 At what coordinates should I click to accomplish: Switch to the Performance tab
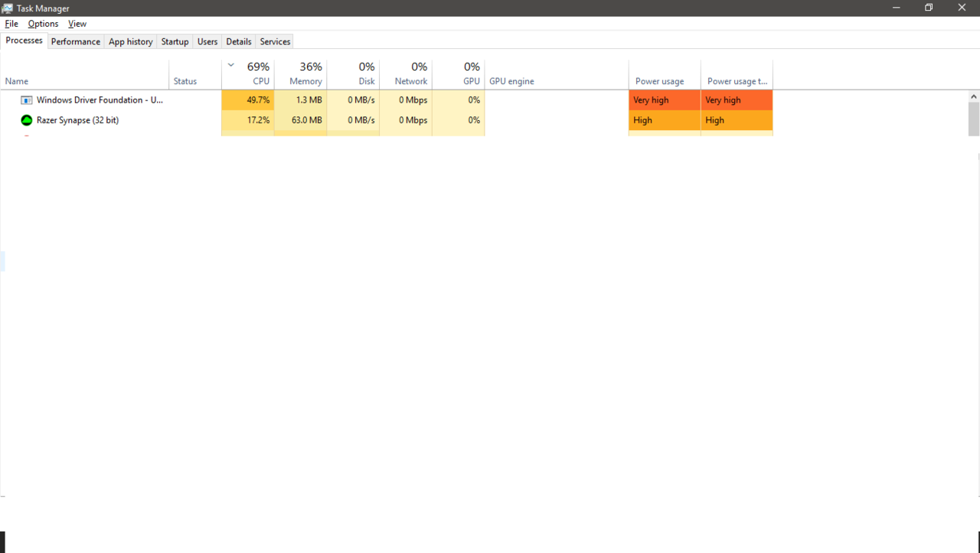(76, 41)
